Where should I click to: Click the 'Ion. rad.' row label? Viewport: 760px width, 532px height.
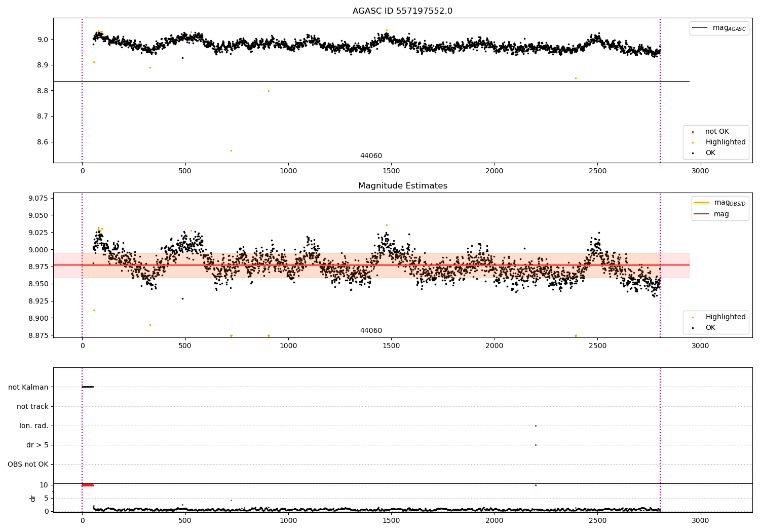click(x=34, y=426)
